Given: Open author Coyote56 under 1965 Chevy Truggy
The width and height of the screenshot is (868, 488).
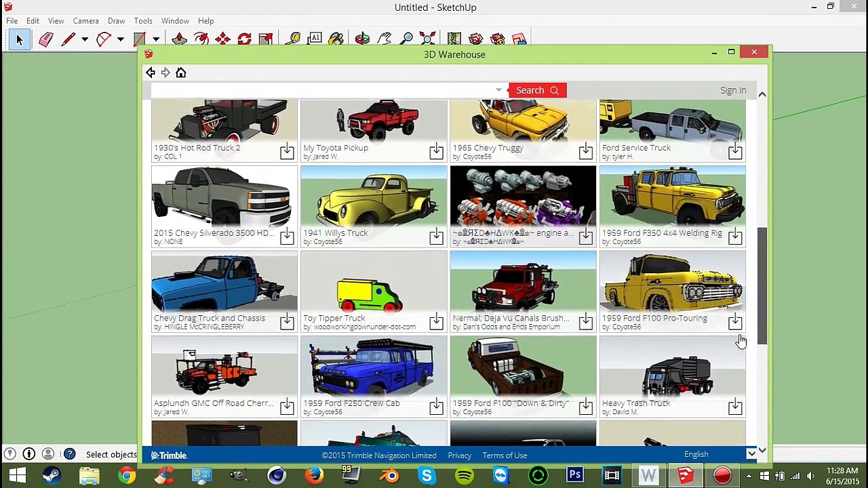Looking at the screenshot, I should (477, 157).
